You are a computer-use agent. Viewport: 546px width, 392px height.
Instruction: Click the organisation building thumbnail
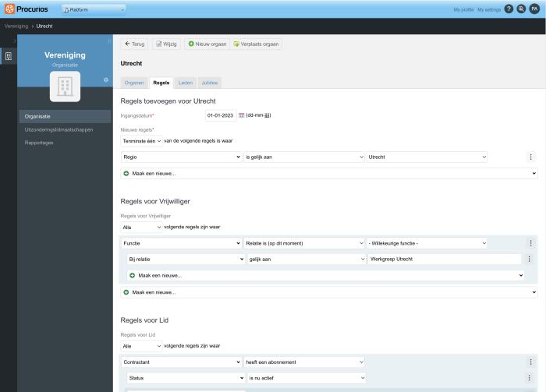click(65, 87)
